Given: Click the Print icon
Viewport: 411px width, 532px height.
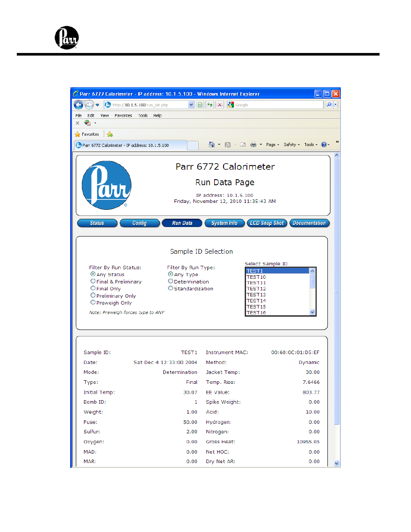Looking at the screenshot, I should [253, 145].
